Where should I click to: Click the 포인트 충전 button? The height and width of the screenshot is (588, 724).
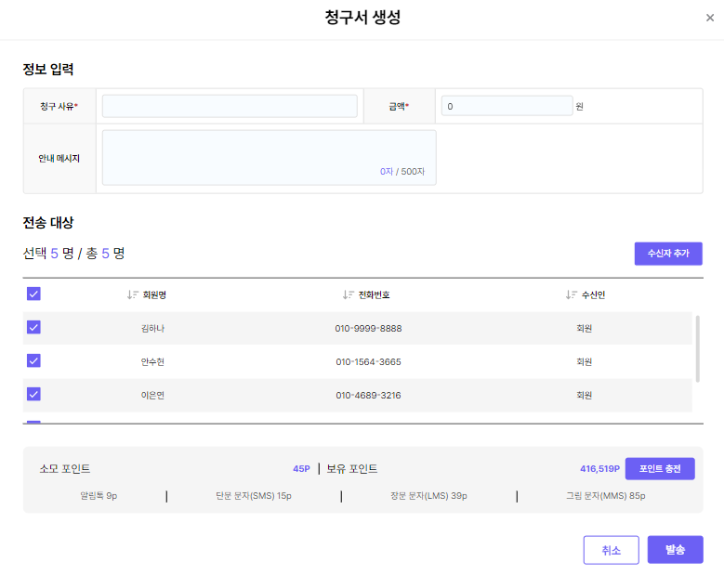[x=660, y=469]
